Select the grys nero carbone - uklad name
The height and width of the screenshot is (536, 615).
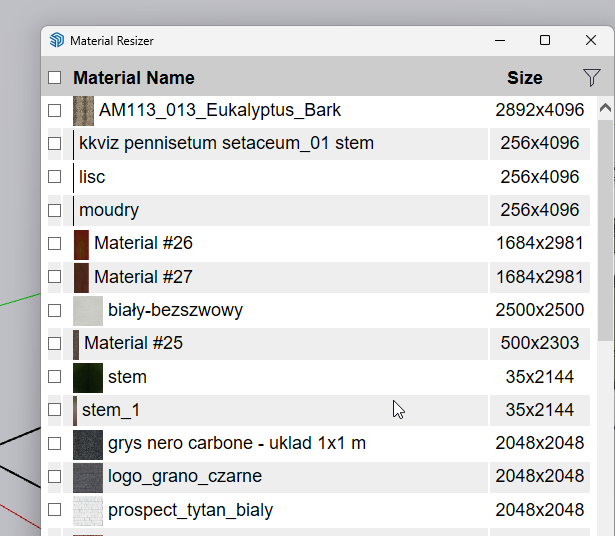click(x=237, y=443)
